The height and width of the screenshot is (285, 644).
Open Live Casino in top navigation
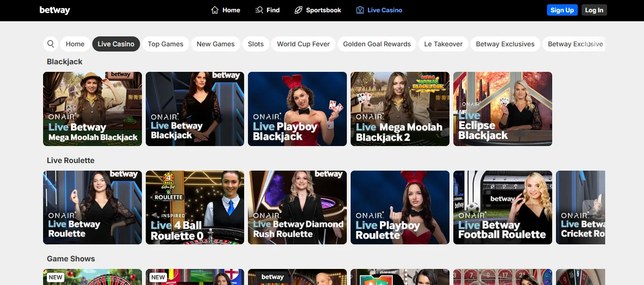(379, 10)
